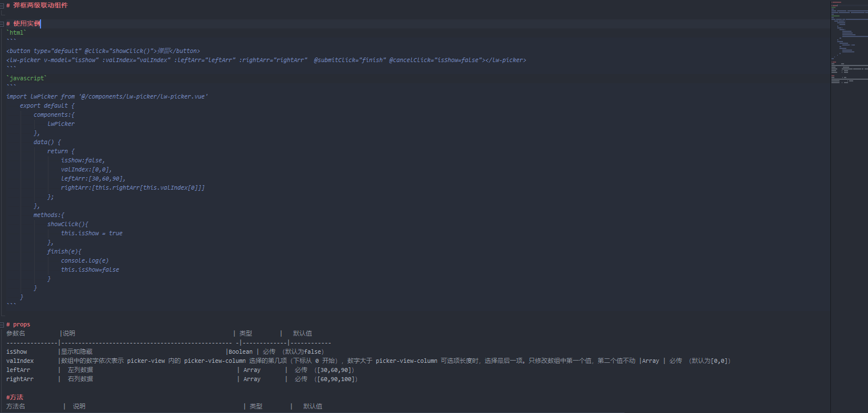868x413 pixels.
Task: Click 'valIndex' name in props table
Action: tap(20, 361)
